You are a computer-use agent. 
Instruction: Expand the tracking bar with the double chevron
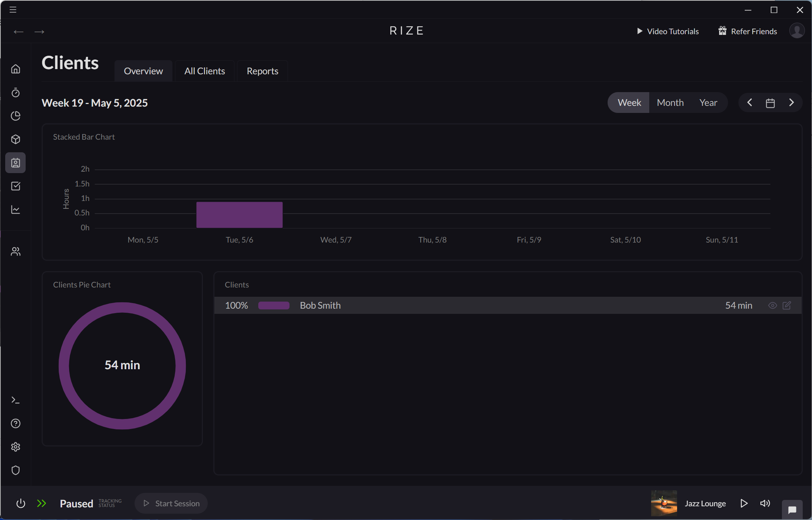point(42,503)
